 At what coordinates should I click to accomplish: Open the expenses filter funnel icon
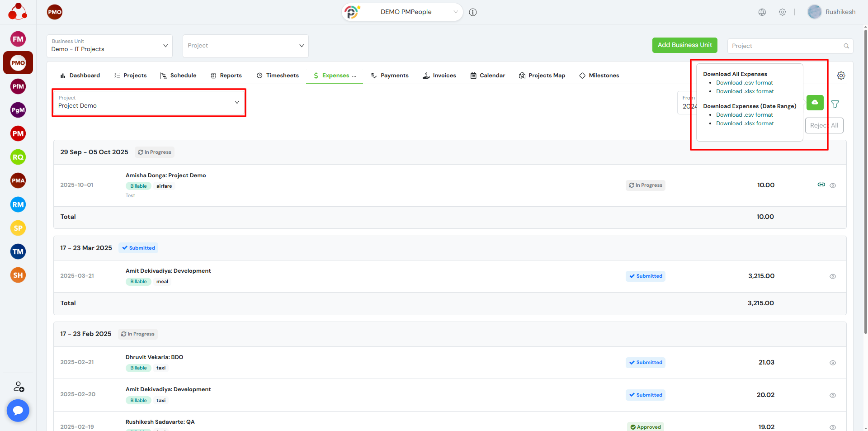coord(835,104)
